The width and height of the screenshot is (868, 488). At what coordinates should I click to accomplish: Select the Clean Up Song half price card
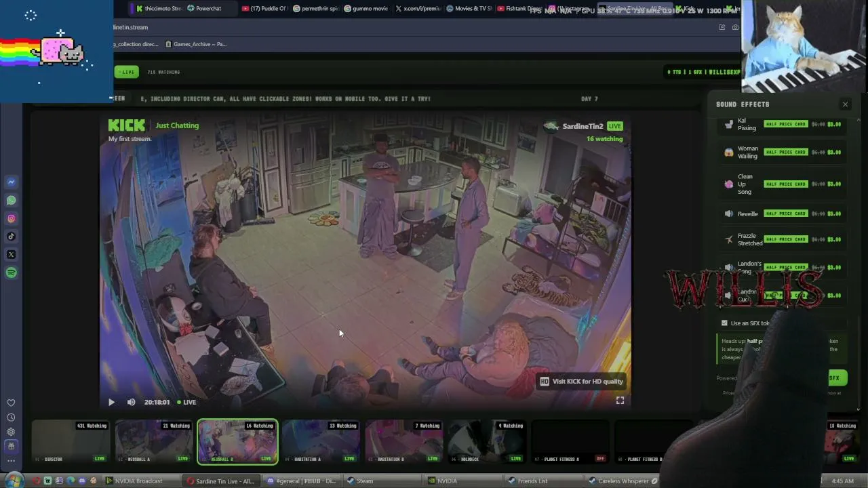[x=786, y=184]
